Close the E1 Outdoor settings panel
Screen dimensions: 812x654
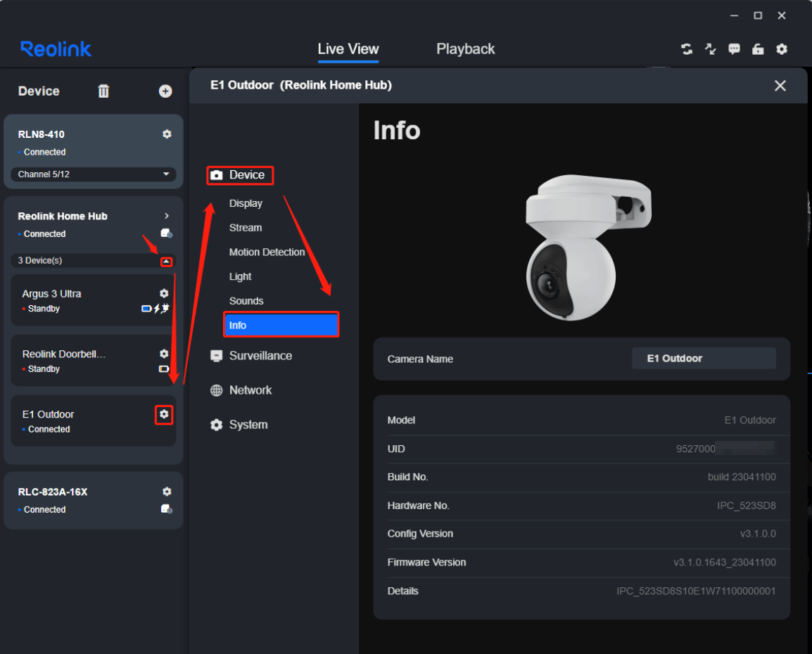(780, 86)
